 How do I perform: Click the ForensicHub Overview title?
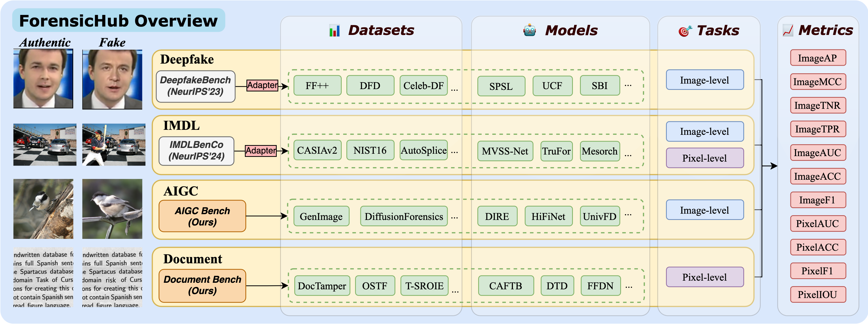[x=119, y=21]
